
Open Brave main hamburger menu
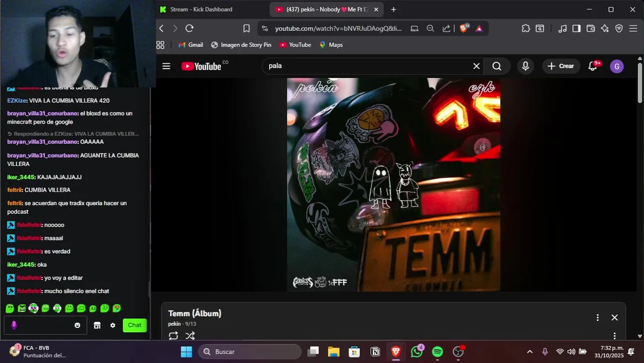pyautogui.click(x=633, y=28)
